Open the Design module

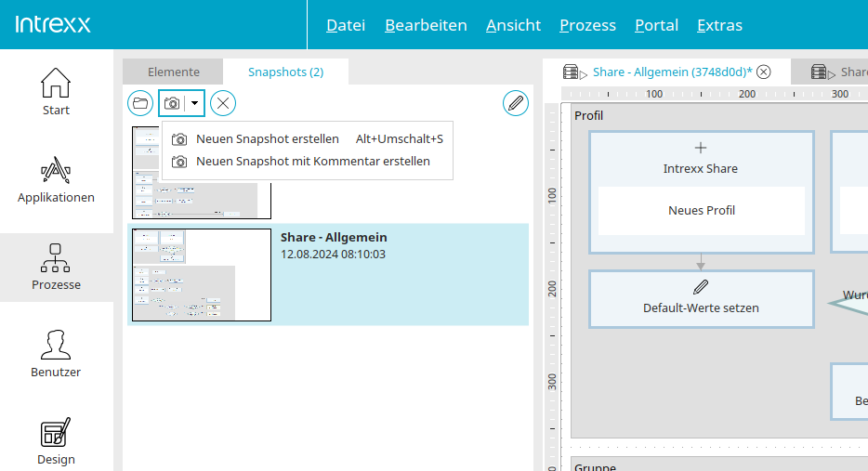[56, 441]
